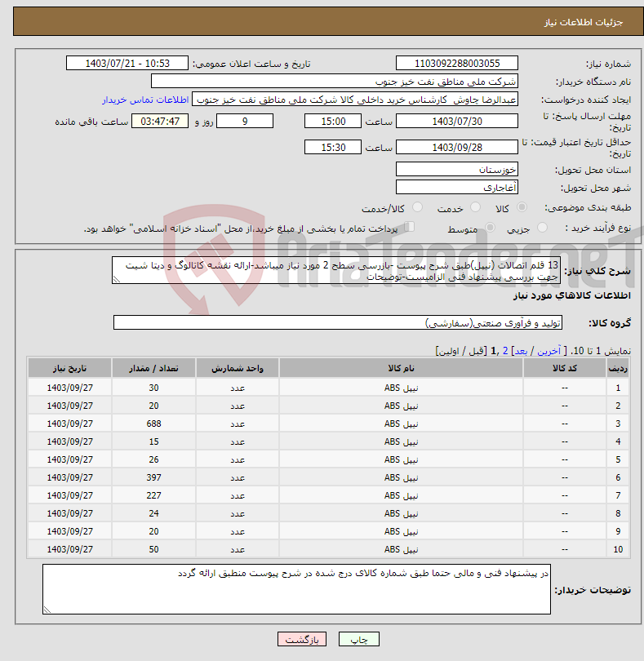Click the نیپل ABS name in row 1

pyautogui.click(x=401, y=388)
